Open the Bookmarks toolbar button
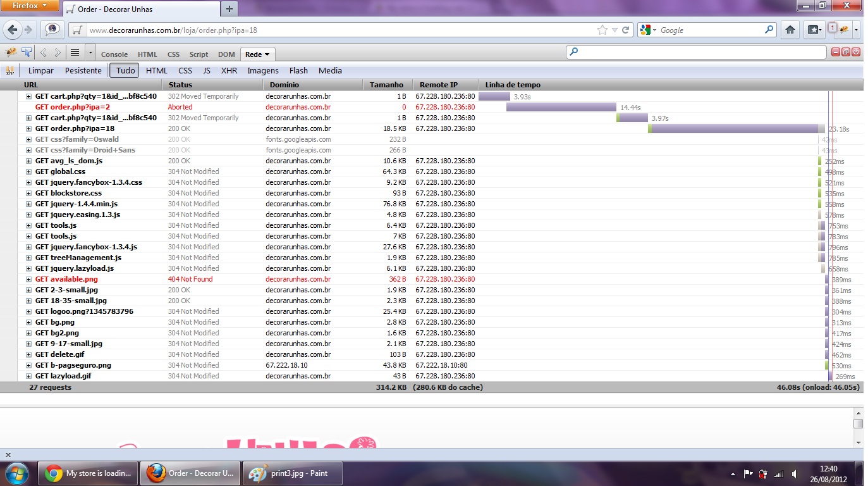 click(x=814, y=30)
